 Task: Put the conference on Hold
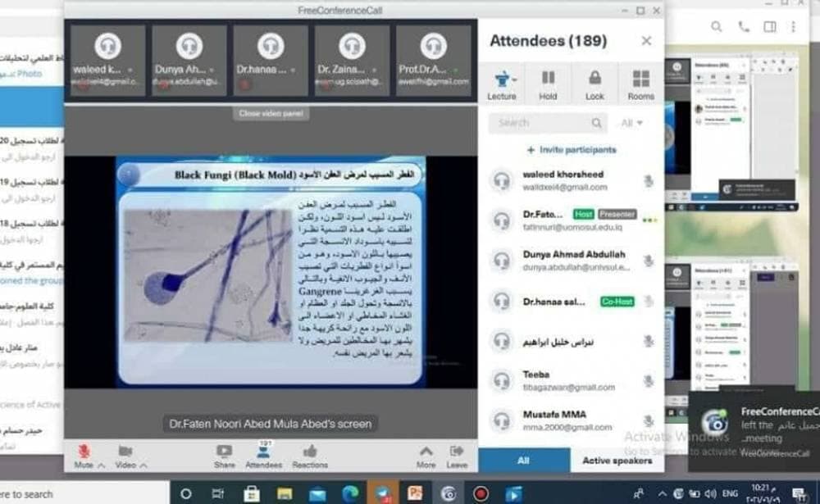548,84
